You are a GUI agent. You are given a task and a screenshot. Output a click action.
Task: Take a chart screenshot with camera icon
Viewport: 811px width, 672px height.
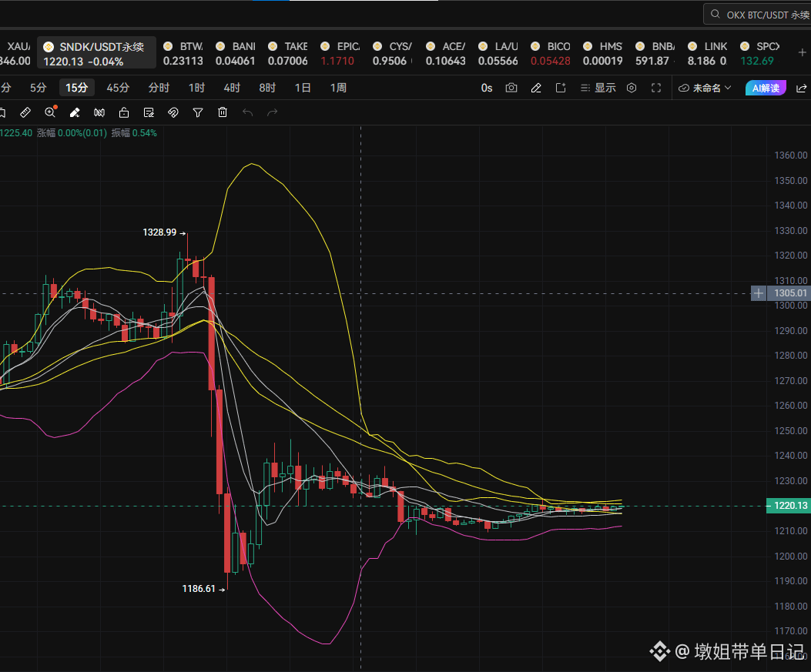pos(511,88)
